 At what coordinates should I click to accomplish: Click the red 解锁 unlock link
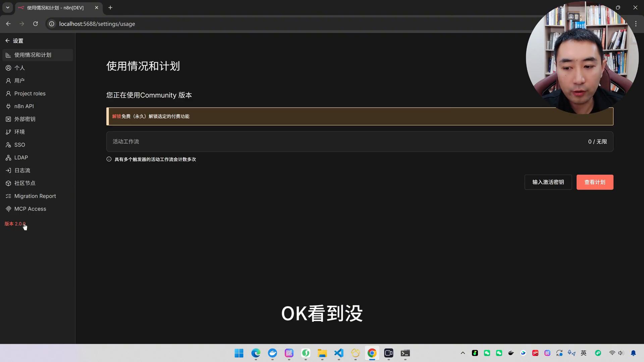[x=116, y=117]
